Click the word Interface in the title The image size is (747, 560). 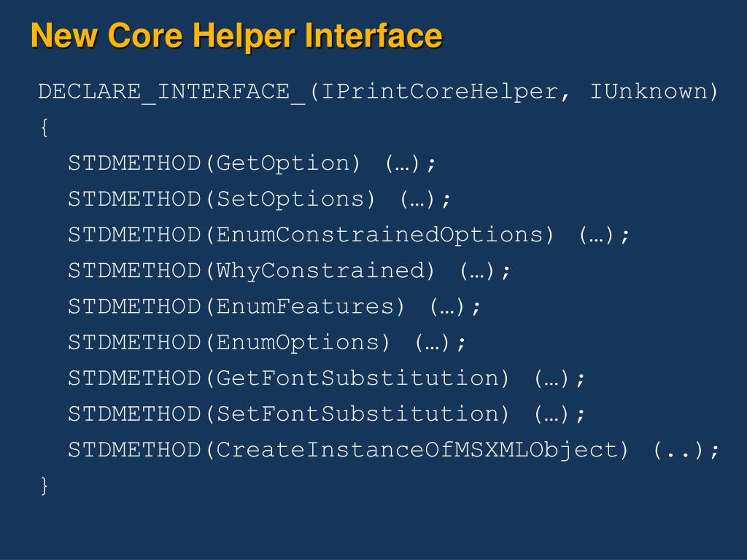point(373,36)
